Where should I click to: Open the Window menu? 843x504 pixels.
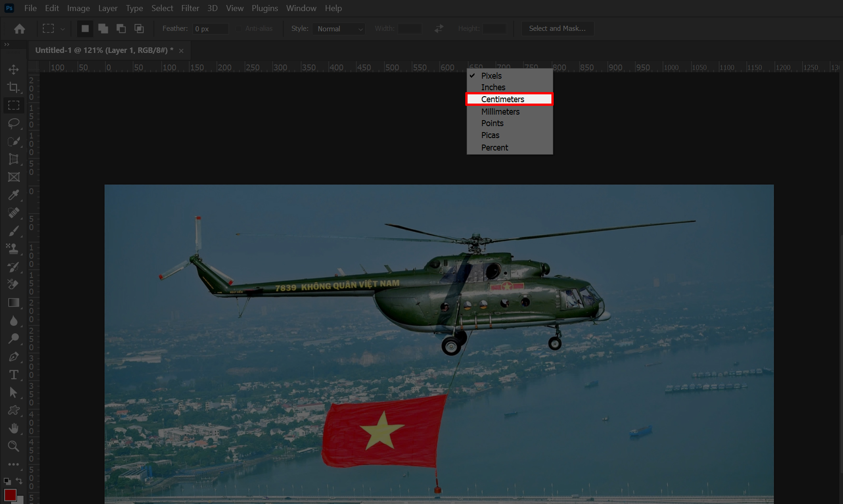(301, 8)
